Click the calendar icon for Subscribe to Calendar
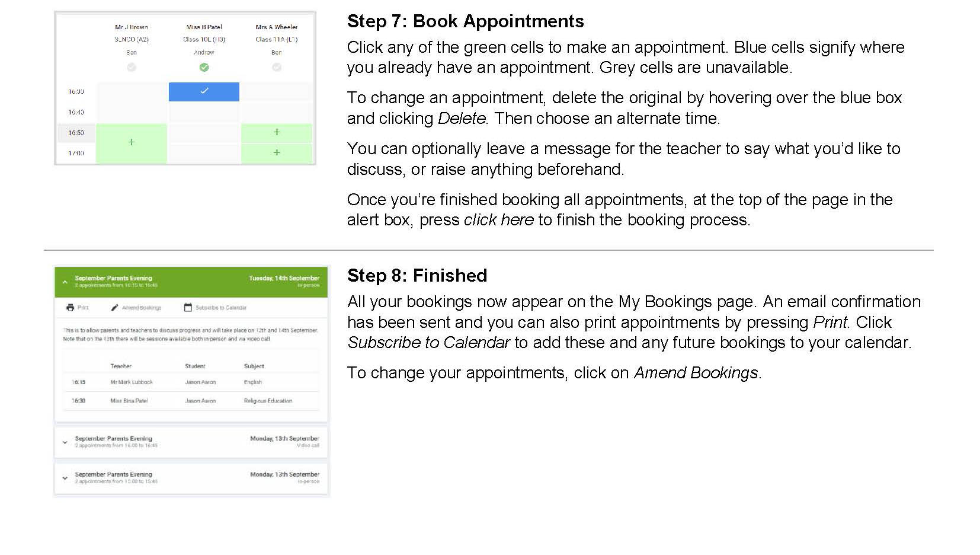Viewport: 980px width, 555px height. click(x=188, y=307)
